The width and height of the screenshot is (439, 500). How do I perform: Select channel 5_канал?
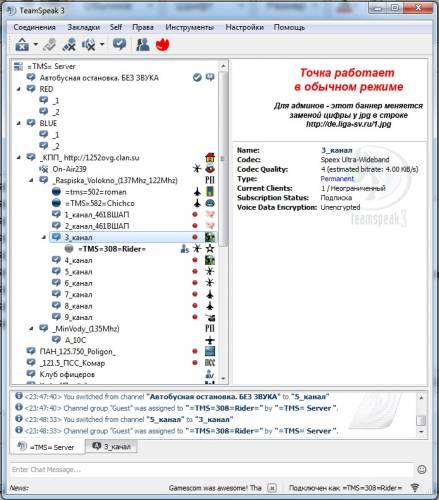78,272
